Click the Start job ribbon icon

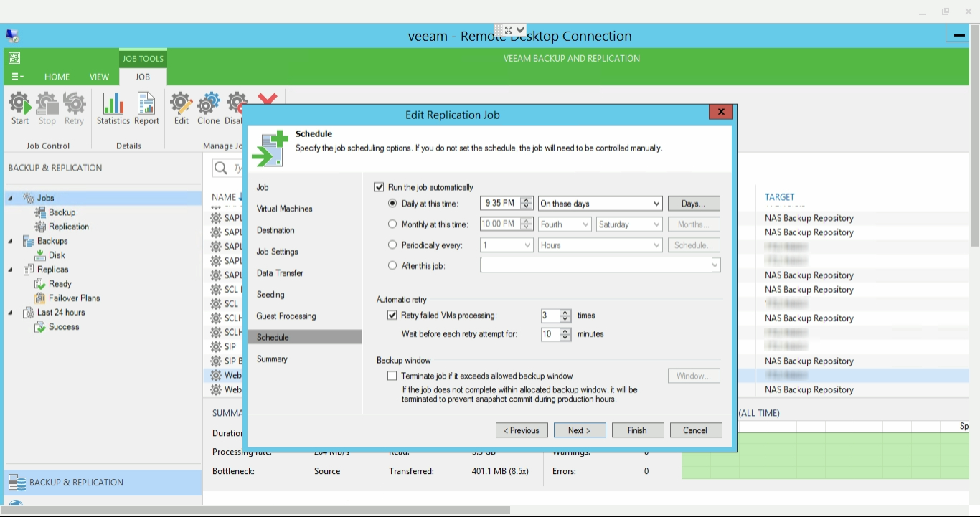click(20, 104)
